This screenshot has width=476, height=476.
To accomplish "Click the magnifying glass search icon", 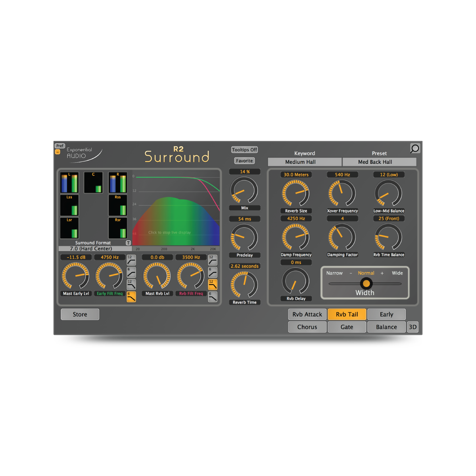I will (415, 148).
